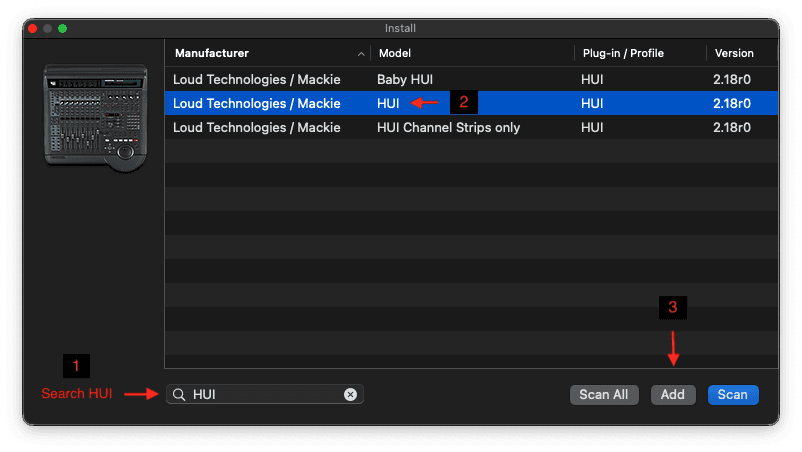The image size is (802, 452).
Task: Click the Add button
Action: pyautogui.click(x=673, y=395)
